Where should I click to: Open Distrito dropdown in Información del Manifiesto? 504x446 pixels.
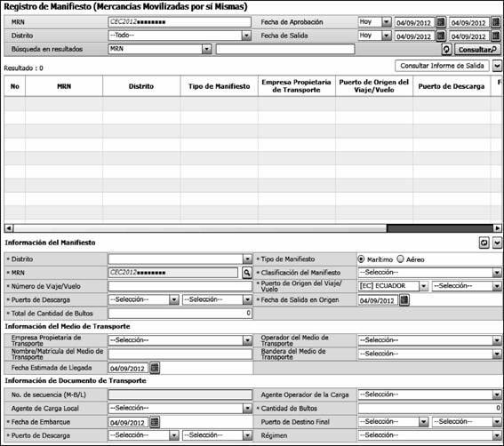[247, 259]
